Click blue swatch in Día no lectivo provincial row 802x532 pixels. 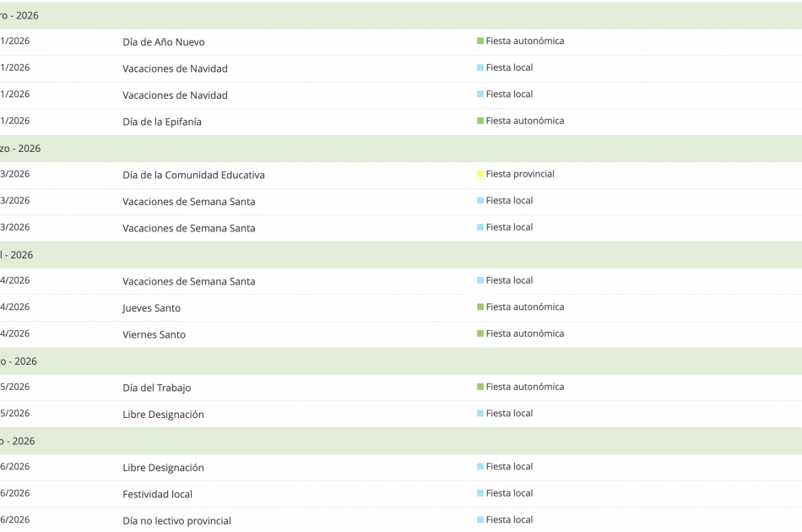[480, 520]
